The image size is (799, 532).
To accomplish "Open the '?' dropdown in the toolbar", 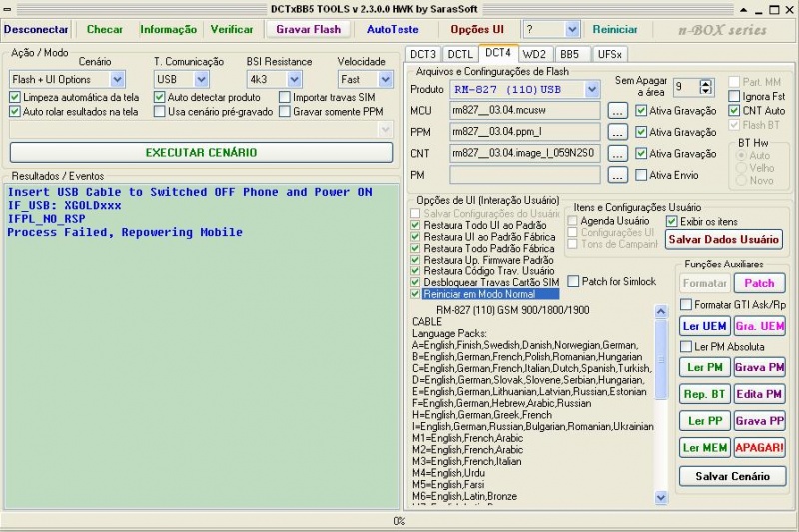I will pos(572,30).
